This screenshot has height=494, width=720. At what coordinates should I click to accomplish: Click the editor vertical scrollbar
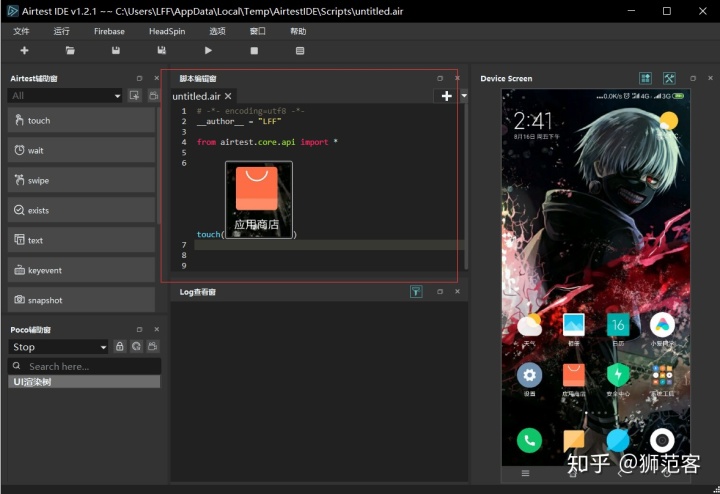coord(466,186)
